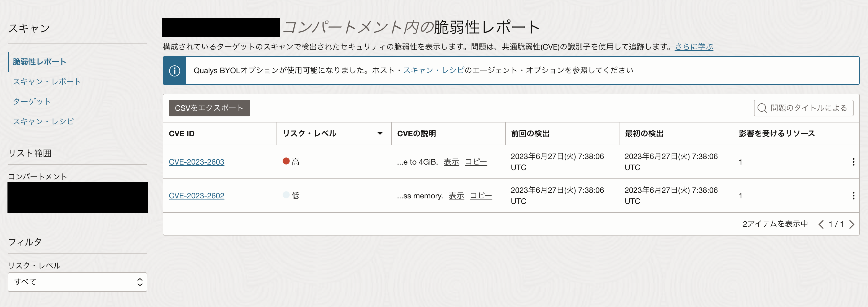Viewport: 868px width, 307px height.
Task: Open the すべて selector using its chevron control
Action: coord(139,282)
